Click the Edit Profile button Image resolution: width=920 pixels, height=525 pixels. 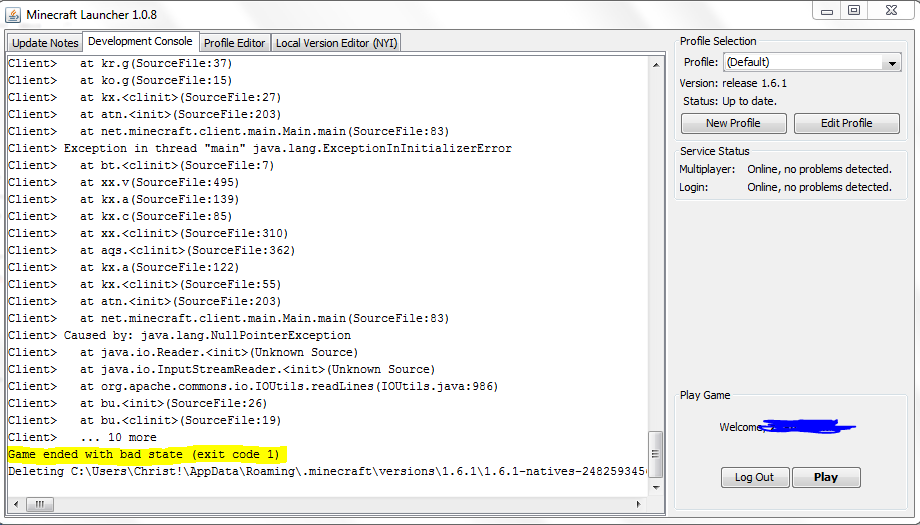tap(846, 123)
